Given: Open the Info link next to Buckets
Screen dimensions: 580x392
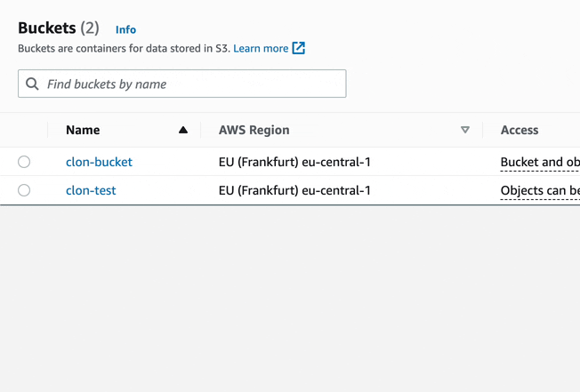Looking at the screenshot, I should [x=125, y=29].
